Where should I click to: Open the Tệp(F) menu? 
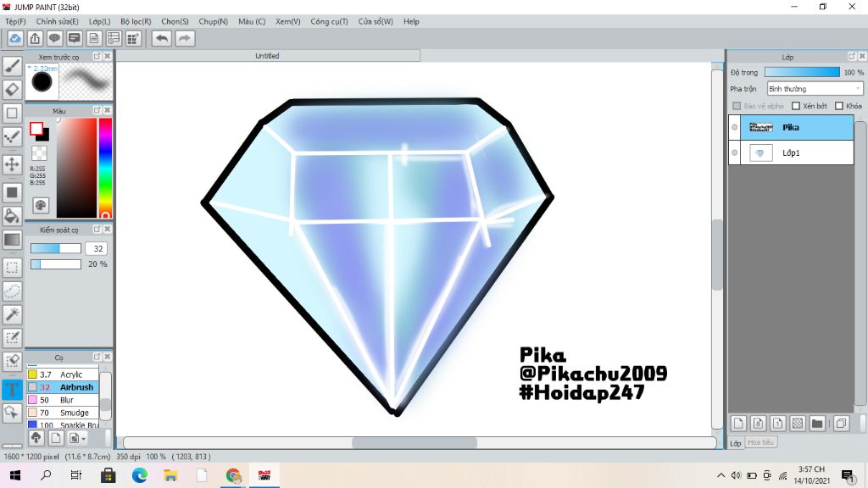pyautogui.click(x=15, y=21)
